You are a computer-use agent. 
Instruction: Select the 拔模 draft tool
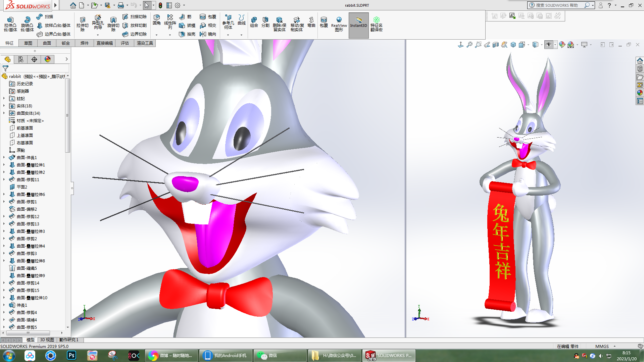click(187, 25)
